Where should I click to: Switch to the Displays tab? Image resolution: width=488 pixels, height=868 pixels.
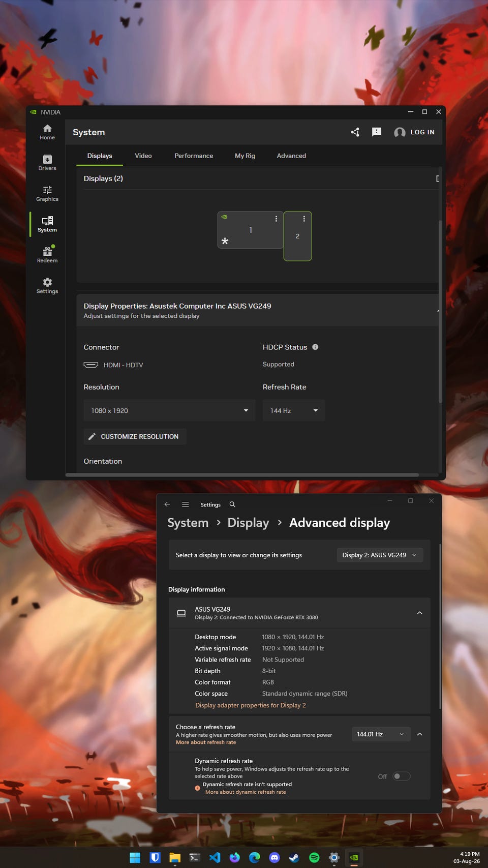click(x=100, y=156)
